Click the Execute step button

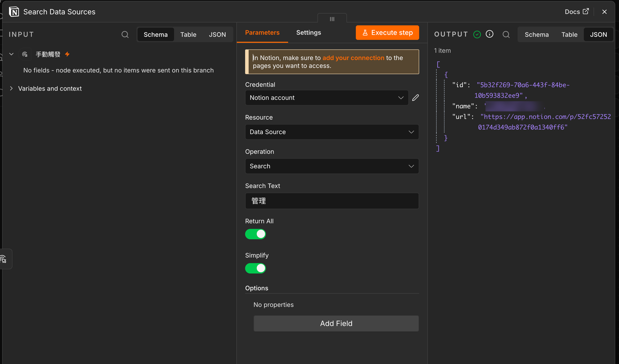(x=387, y=32)
